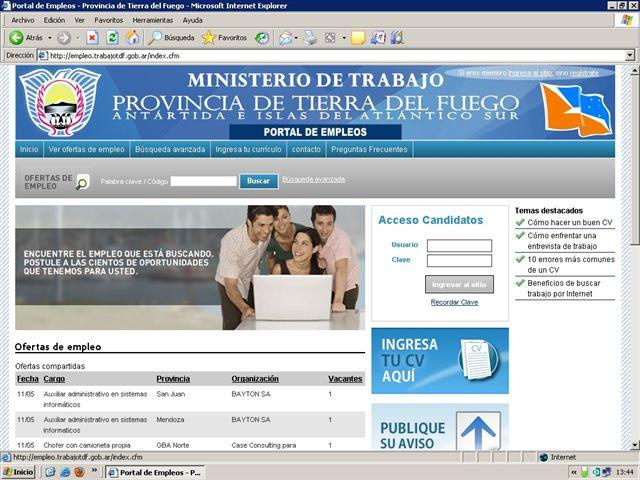The height and width of the screenshot is (480, 640).
Task: Open the Cómo hacer un buen CV link
Action: [570, 222]
